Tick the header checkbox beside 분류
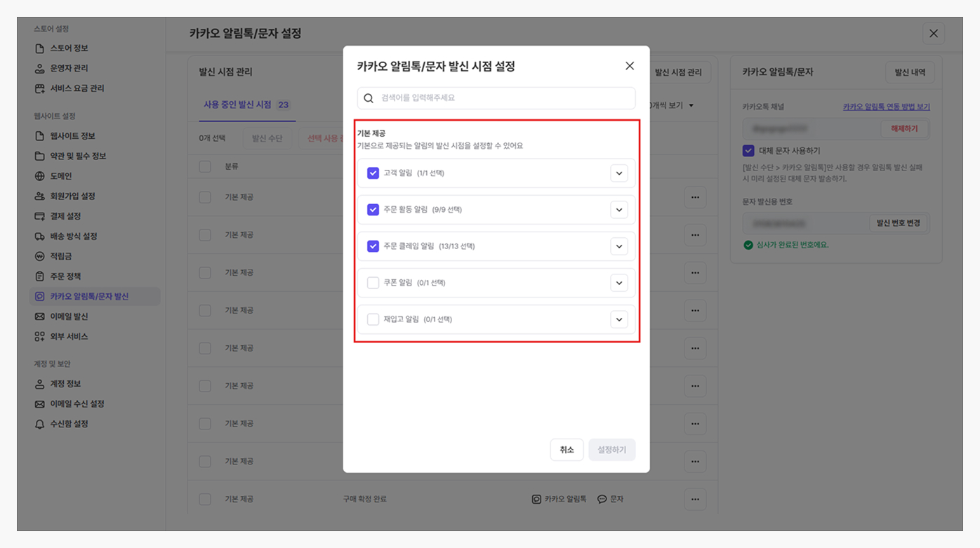Viewport: 980px width, 548px height. [205, 166]
